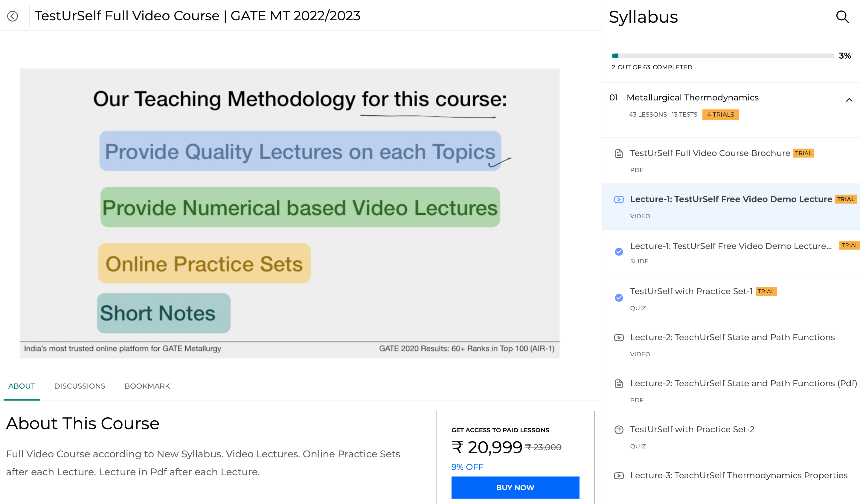The width and height of the screenshot is (860, 504).
Task: Click the '13 TESTS' label
Action: click(x=684, y=115)
